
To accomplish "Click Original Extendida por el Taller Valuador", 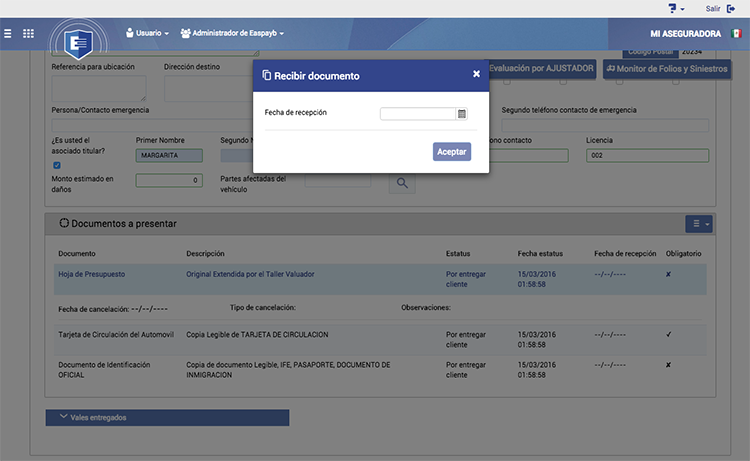I will (x=250, y=274).
